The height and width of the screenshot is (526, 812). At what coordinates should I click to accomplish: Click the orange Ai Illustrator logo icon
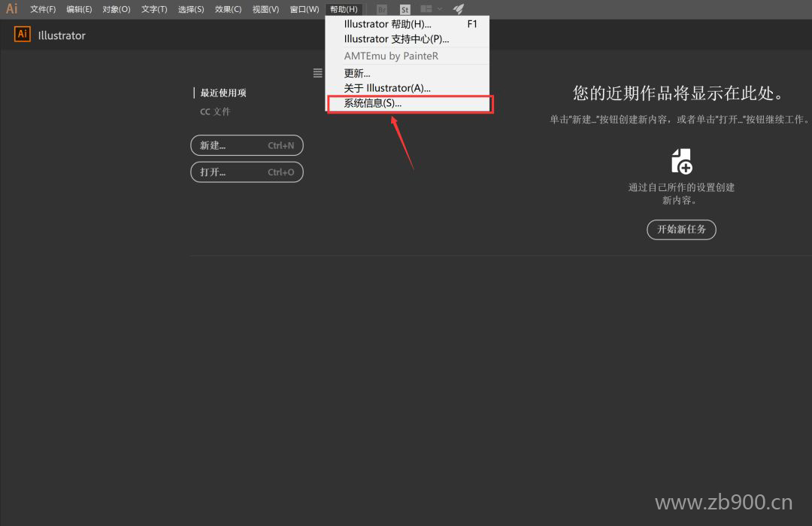[23, 34]
